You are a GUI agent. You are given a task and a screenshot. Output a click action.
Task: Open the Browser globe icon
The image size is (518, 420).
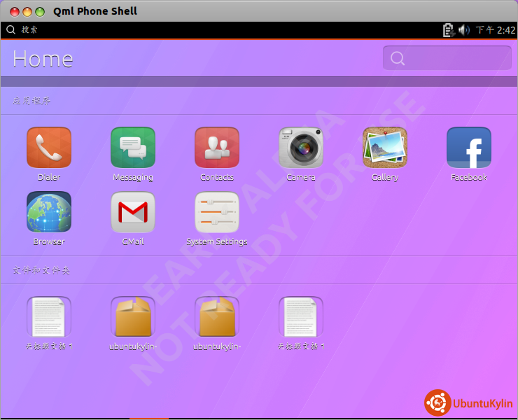(48, 212)
